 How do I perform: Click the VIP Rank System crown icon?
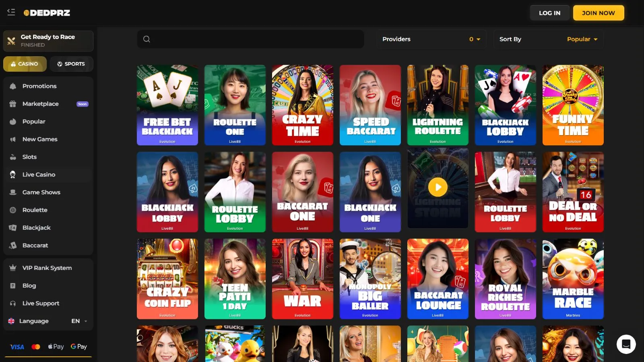[13, 268]
